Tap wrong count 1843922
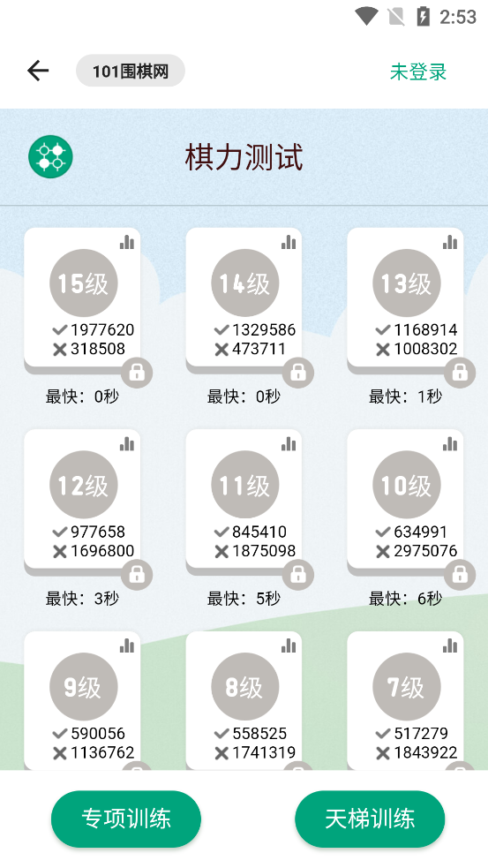The image size is (488, 868). coord(425,752)
